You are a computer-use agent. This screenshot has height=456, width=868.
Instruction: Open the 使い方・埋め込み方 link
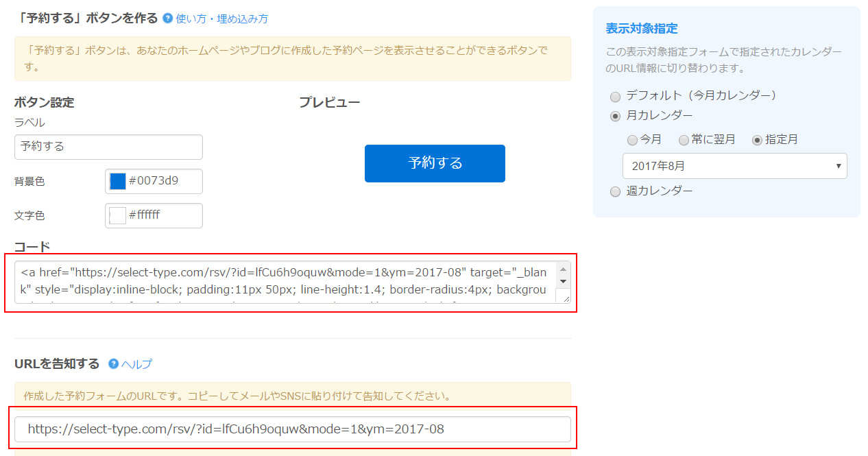point(221,19)
